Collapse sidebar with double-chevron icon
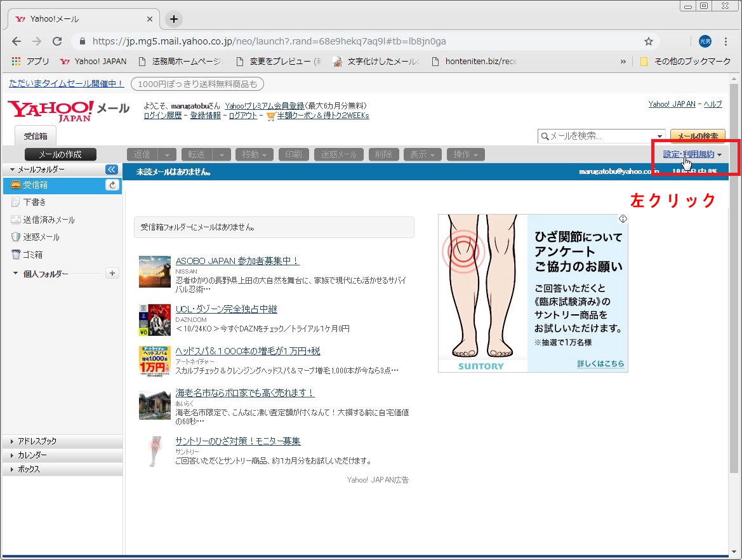 tap(112, 170)
